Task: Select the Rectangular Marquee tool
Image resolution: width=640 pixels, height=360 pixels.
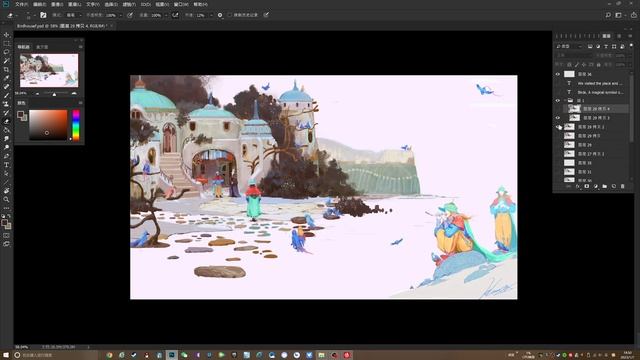Action: click(x=6, y=43)
